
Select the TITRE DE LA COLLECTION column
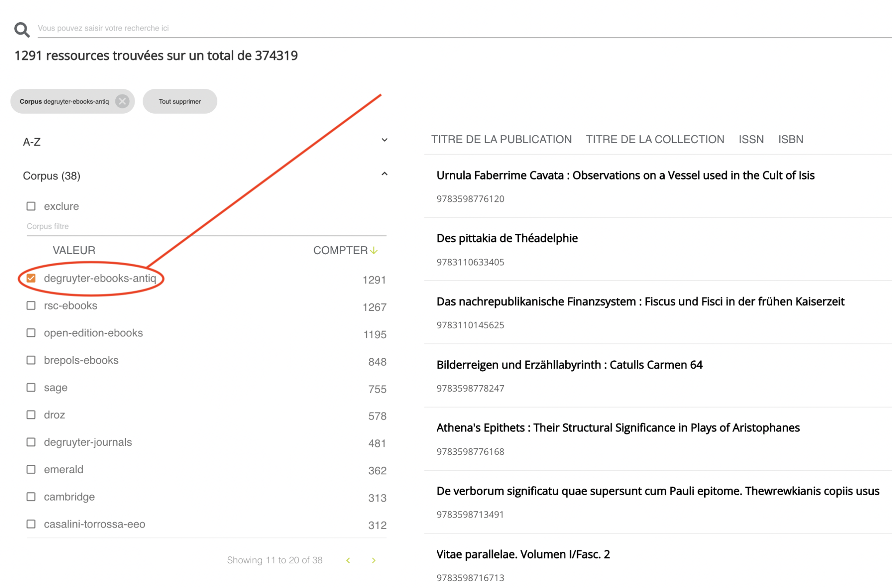(x=655, y=139)
